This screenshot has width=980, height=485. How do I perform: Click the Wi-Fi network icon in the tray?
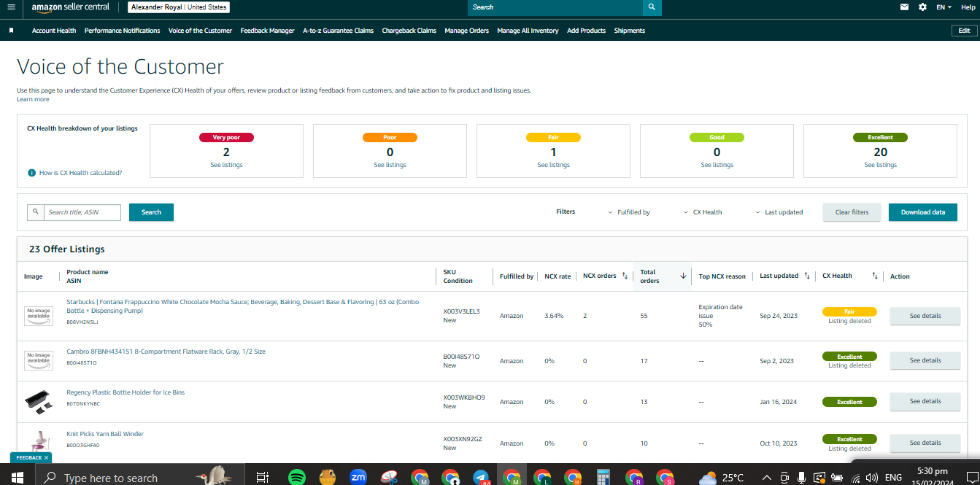[856, 478]
